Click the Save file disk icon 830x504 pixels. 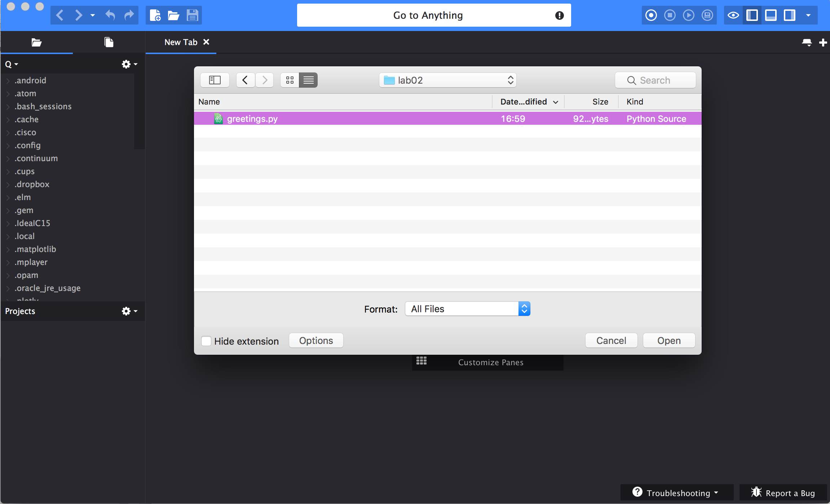(x=192, y=15)
